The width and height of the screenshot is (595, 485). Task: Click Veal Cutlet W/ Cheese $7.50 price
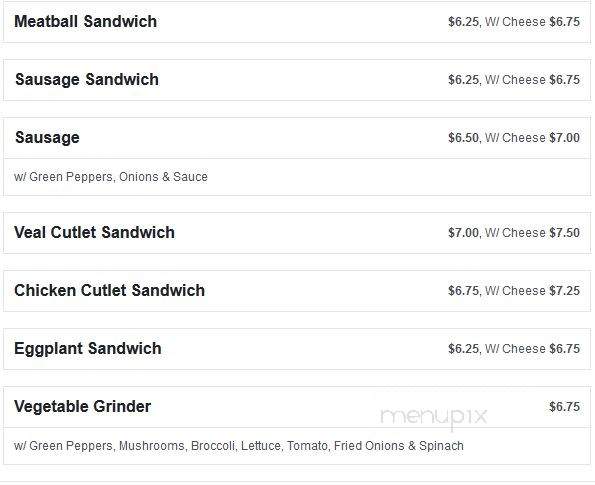[x=532, y=233]
